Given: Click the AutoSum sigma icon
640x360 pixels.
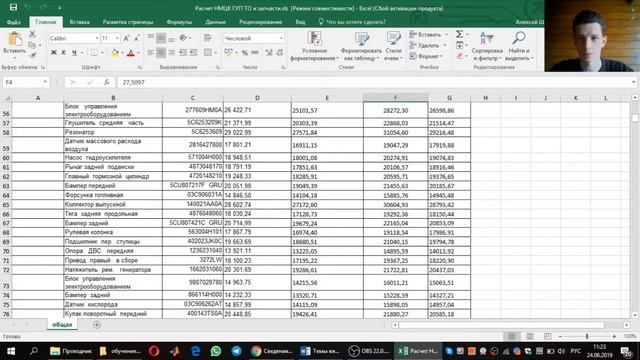Looking at the screenshot, I should (460, 34).
